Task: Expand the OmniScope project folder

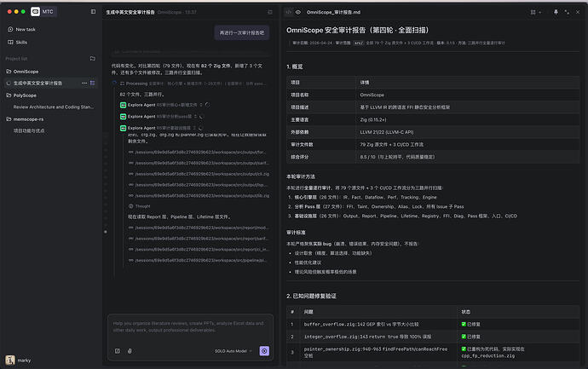Action: tap(22, 72)
